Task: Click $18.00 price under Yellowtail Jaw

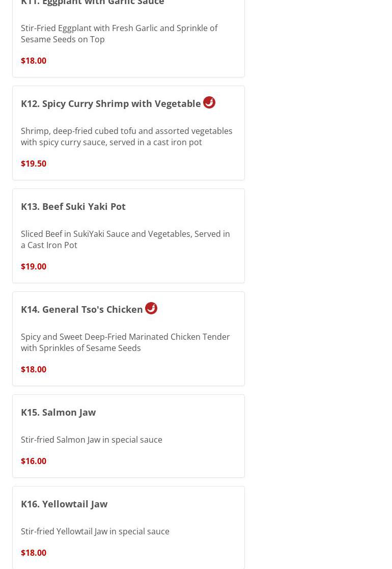Action: 34,553
